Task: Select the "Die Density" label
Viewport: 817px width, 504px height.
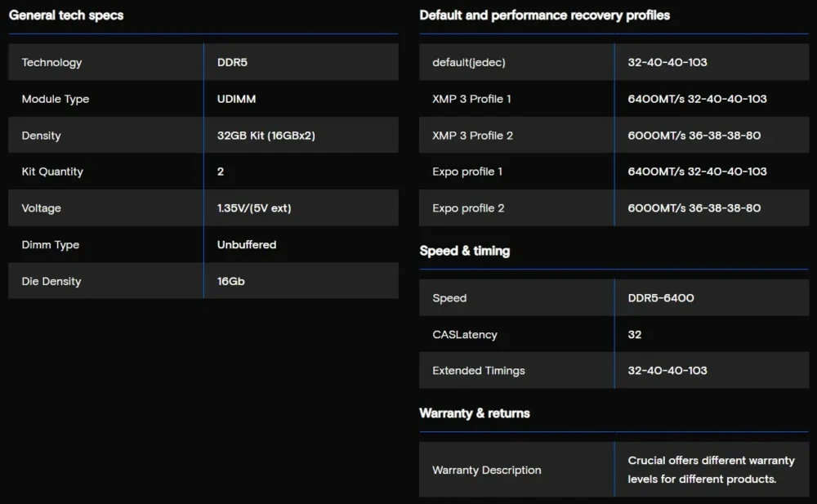Action: (x=51, y=281)
